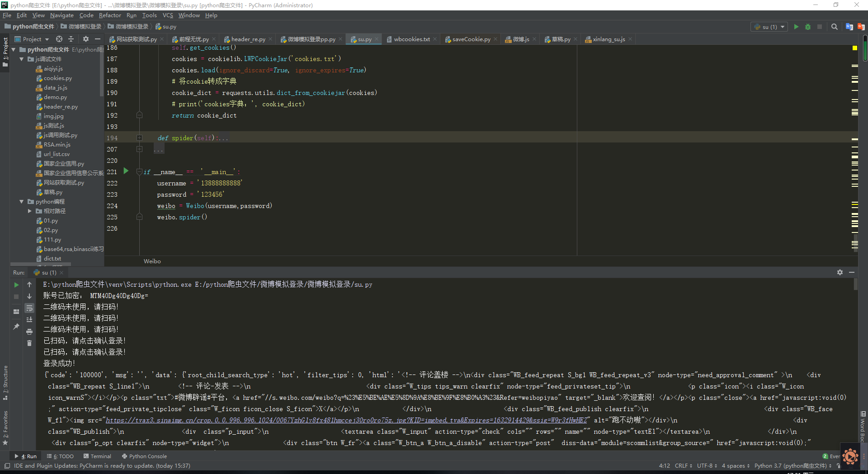This screenshot has width=868, height=474.
Task: Click the tool window quick-access icon in the status bar
Action: click(7, 466)
